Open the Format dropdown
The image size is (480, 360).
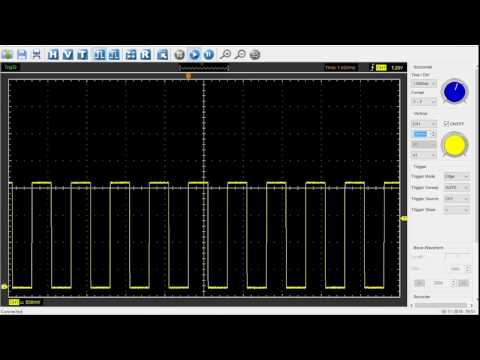coord(424,101)
